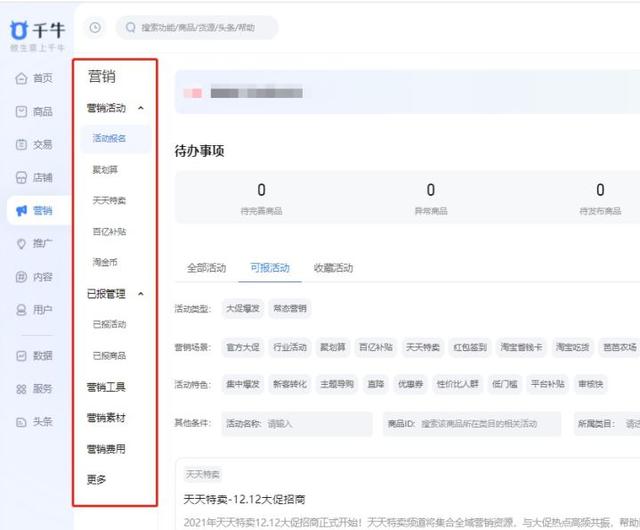Viewport: 640px width, 530px height.
Task: Toggle the 低门槛 feature filter
Action: coord(504,384)
